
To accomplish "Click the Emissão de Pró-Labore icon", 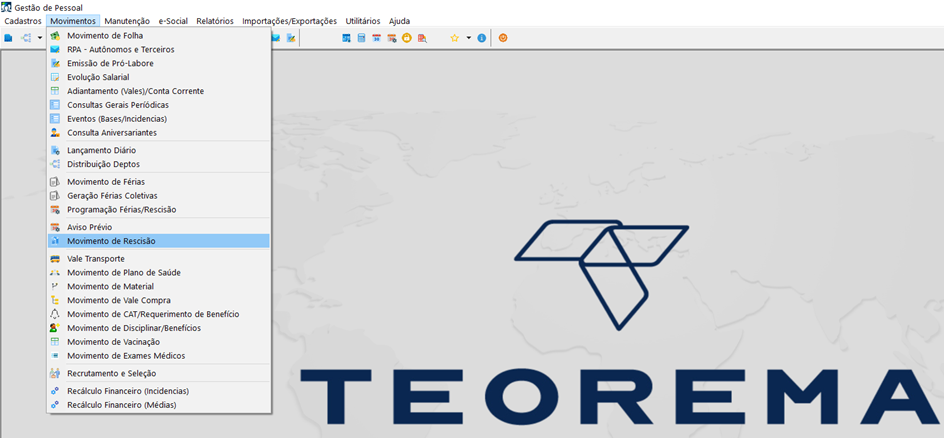I will pos(55,64).
